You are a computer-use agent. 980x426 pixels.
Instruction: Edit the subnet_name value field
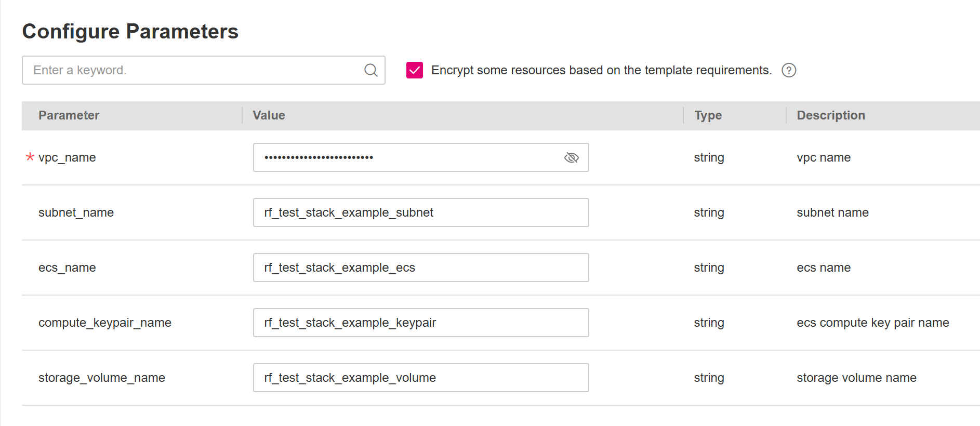point(421,212)
